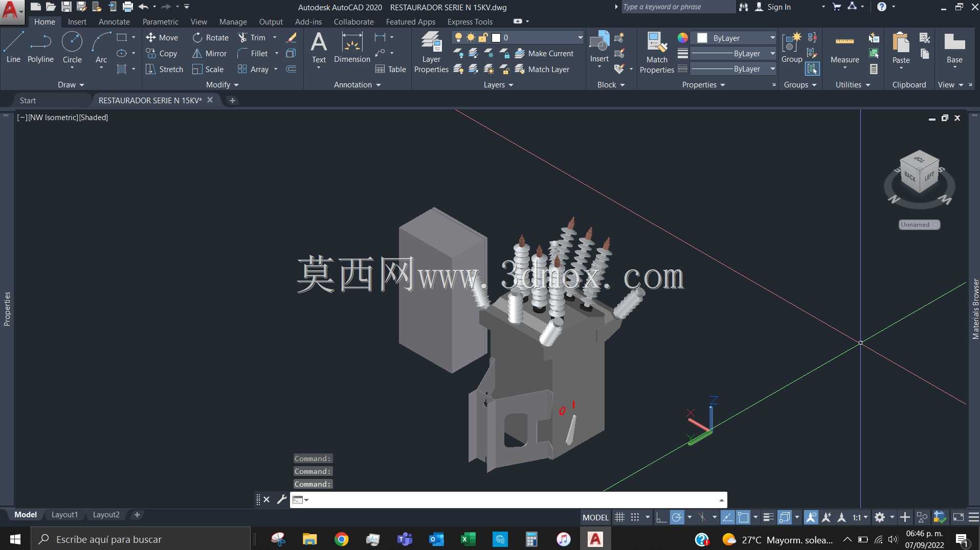Click the Array tool
The width and height of the screenshot is (980, 550).
point(253,69)
